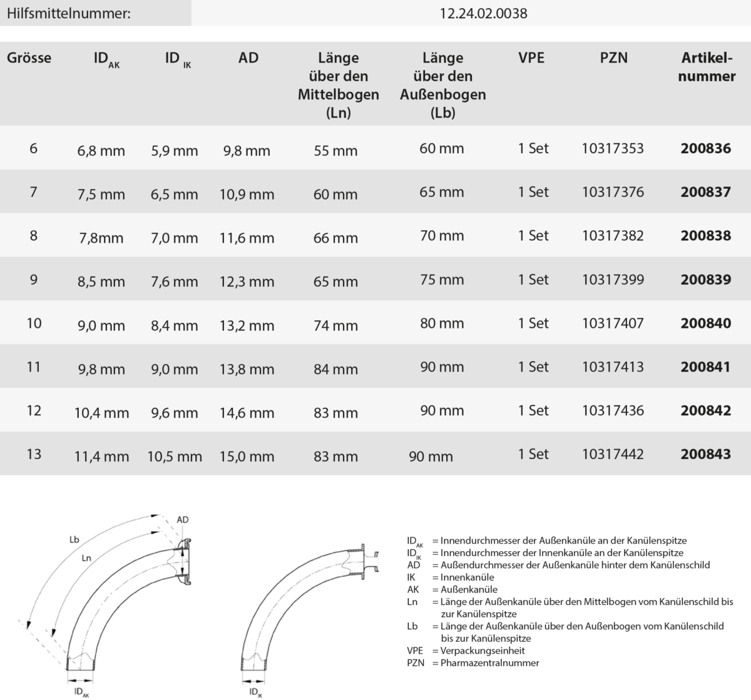The image size is (751, 700).
Task: Click Länge über den Mittelbogen header
Action: (x=338, y=86)
